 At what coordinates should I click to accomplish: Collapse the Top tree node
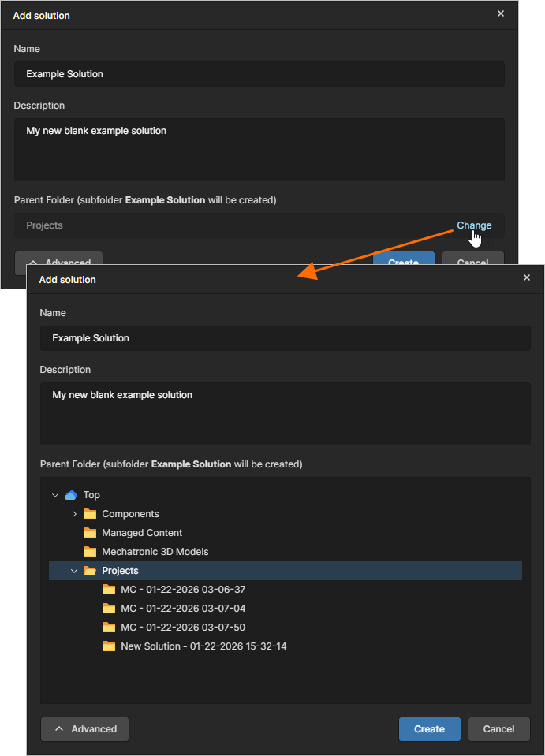click(55, 495)
